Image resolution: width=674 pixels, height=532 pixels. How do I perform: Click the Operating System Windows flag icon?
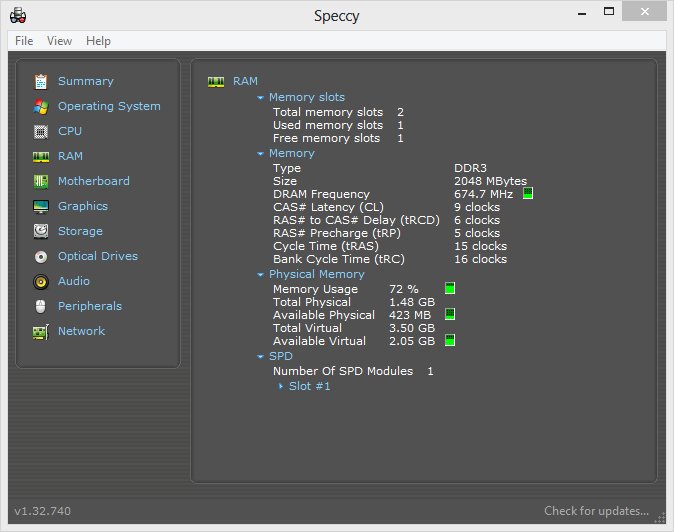(41, 107)
